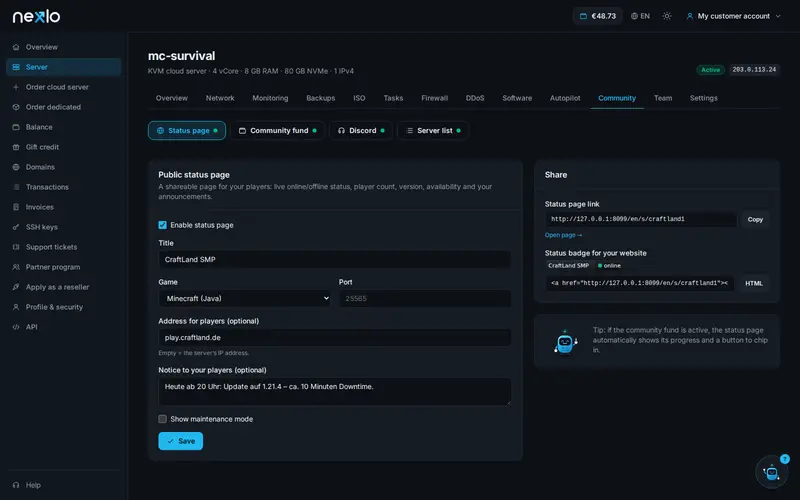Open the Firewall tab
Image resolution: width=800 pixels, height=500 pixels.
[434, 98]
